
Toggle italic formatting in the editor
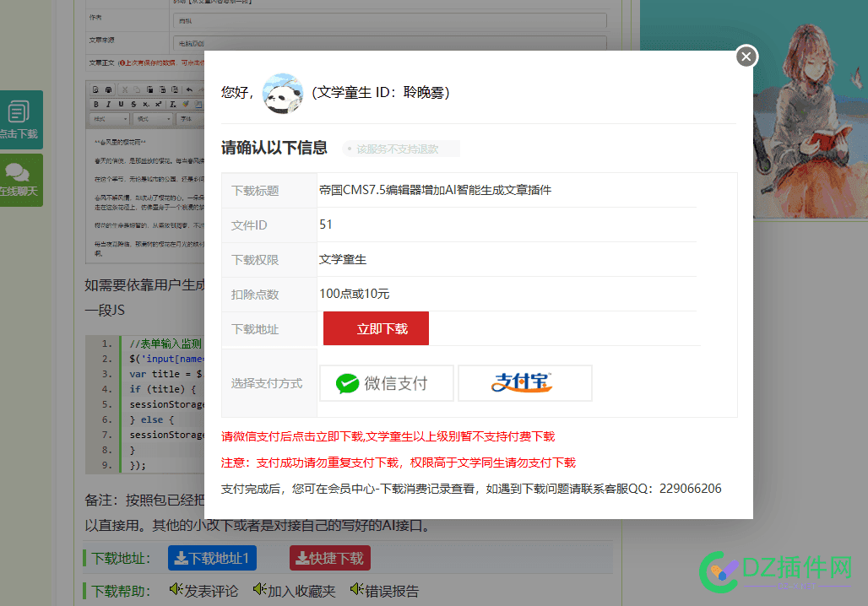coord(108,104)
